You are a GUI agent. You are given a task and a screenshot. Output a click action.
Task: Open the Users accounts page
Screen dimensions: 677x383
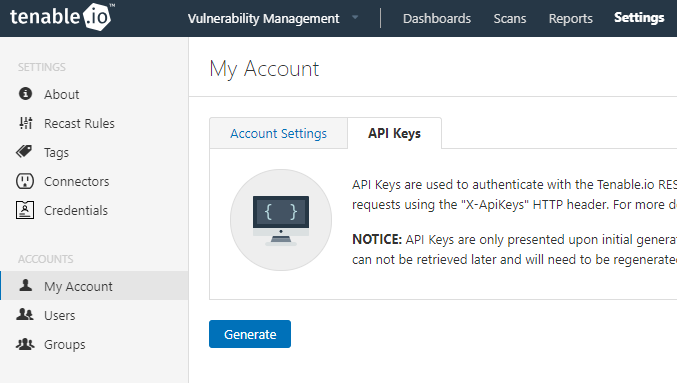tap(60, 315)
